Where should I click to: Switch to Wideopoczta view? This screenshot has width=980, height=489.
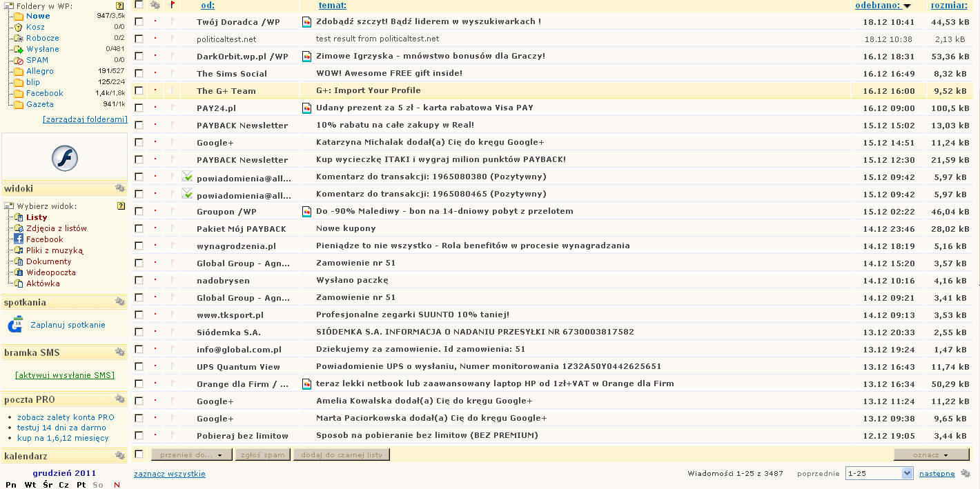pyautogui.click(x=51, y=272)
